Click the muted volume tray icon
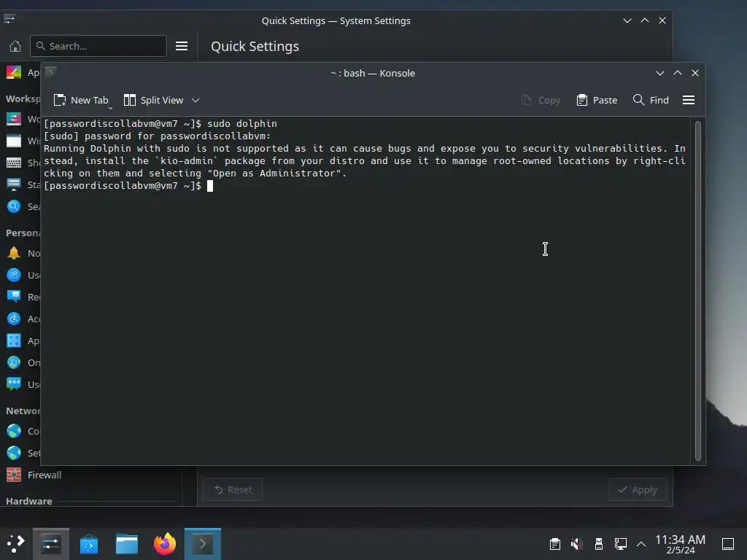The image size is (747, 560). 577,543
